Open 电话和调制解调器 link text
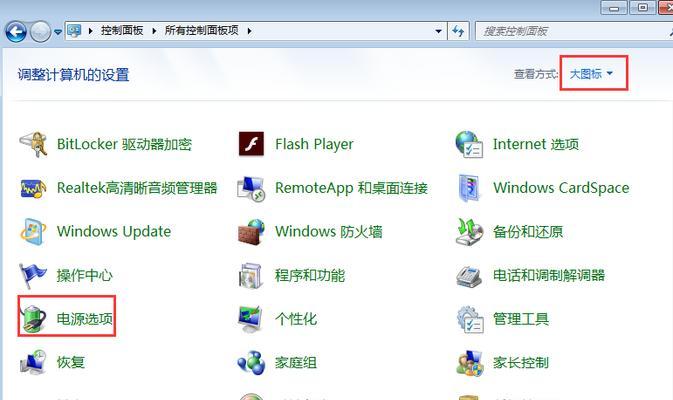This screenshot has width=673, height=400. (549, 276)
